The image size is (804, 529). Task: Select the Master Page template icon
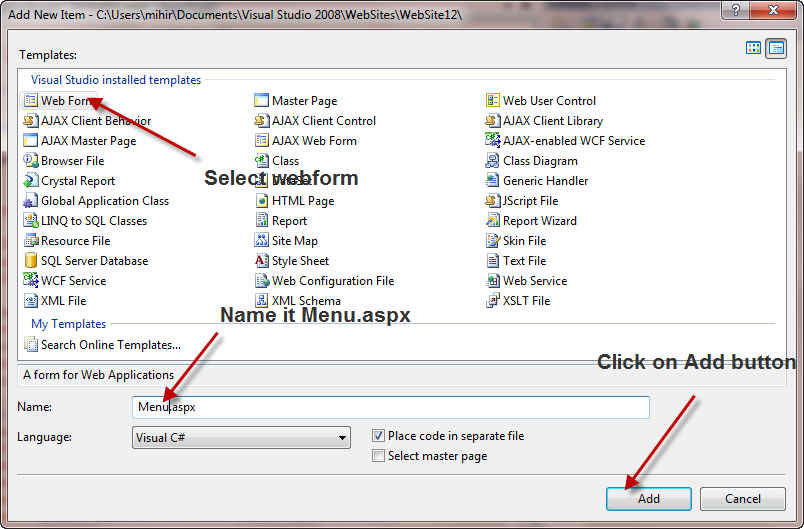[261, 100]
